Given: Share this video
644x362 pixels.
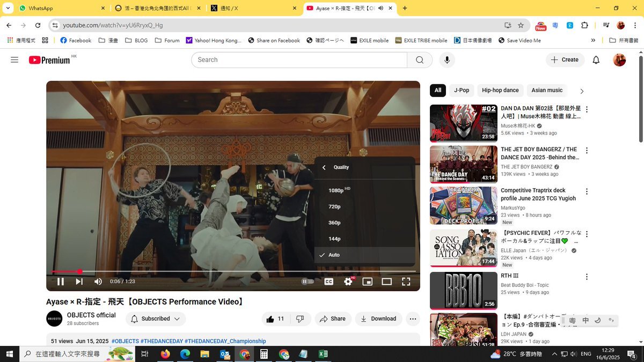Looking at the screenshot, I should tap(333, 319).
